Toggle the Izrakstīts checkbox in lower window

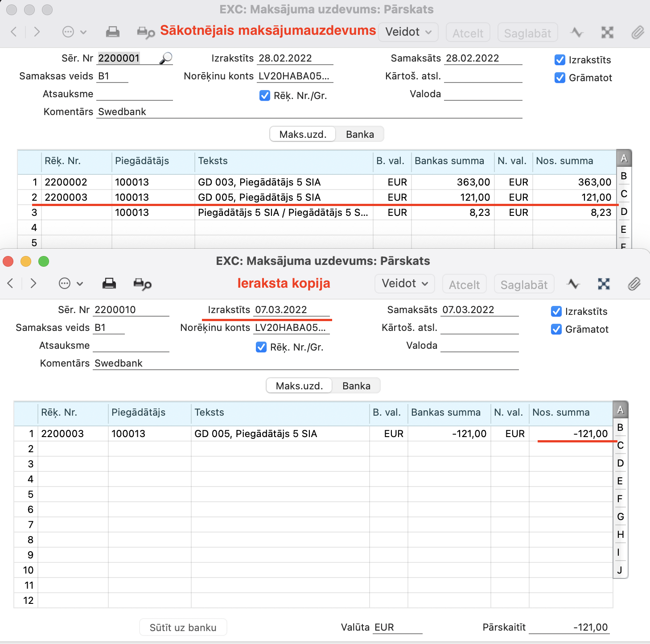[x=556, y=311]
